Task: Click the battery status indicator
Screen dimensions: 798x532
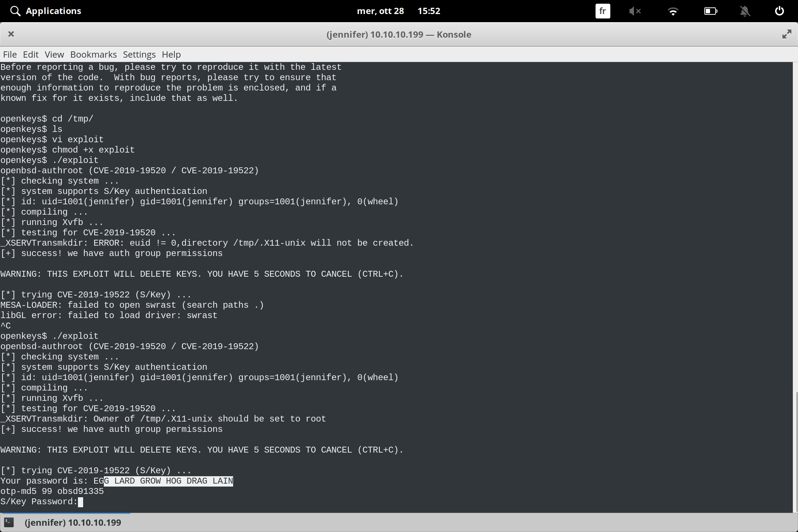Action: point(710,11)
